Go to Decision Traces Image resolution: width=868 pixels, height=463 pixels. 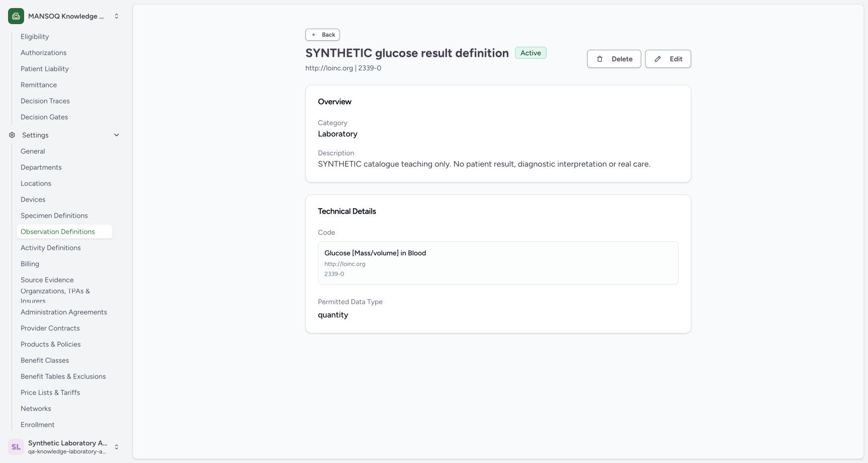point(45,101)
